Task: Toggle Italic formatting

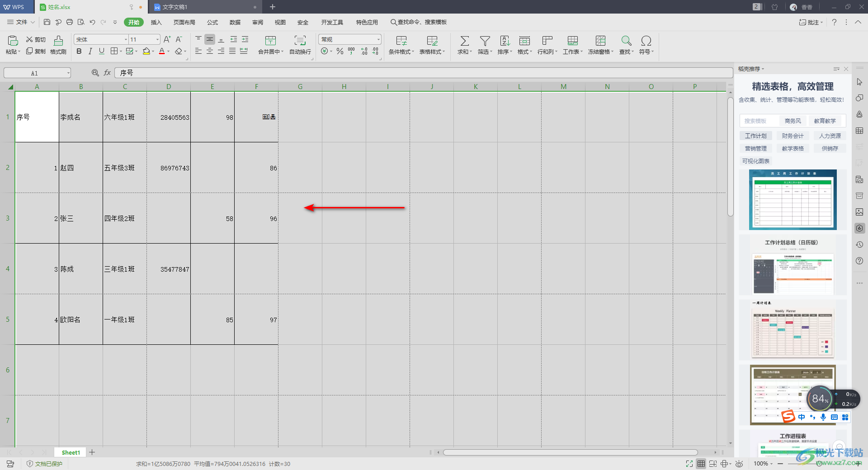Action: (90, 52)
